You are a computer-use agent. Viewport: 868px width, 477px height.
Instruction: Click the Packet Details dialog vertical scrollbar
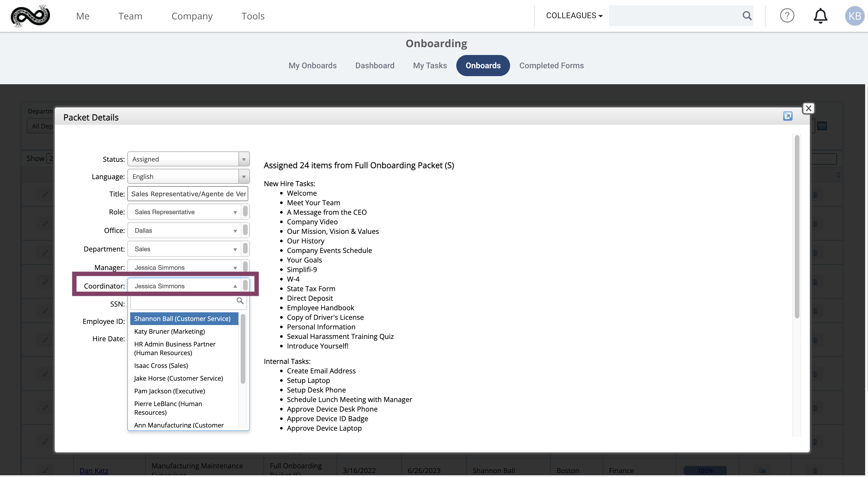(797, 227)
